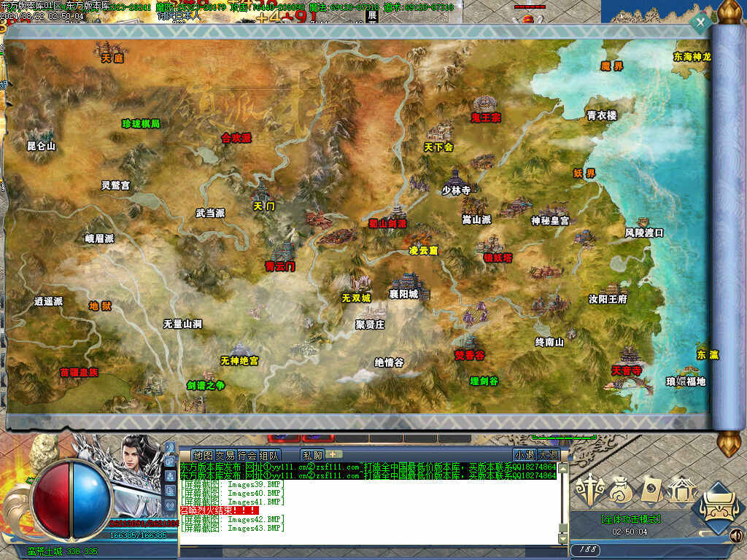Open the large treasure chest icon
Image resolution: width=747 pixels, height=560 pixels.
click(719, 508)
